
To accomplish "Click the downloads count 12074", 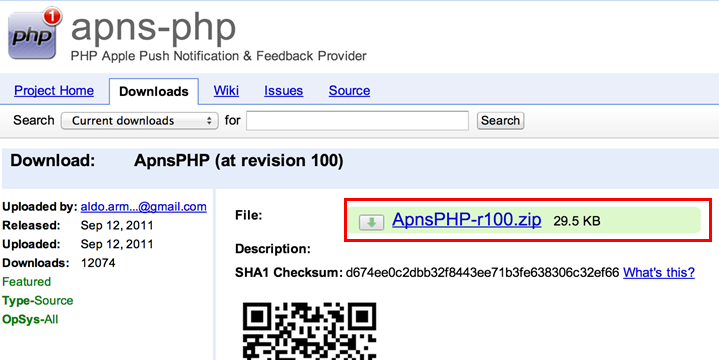I will 98,263.
